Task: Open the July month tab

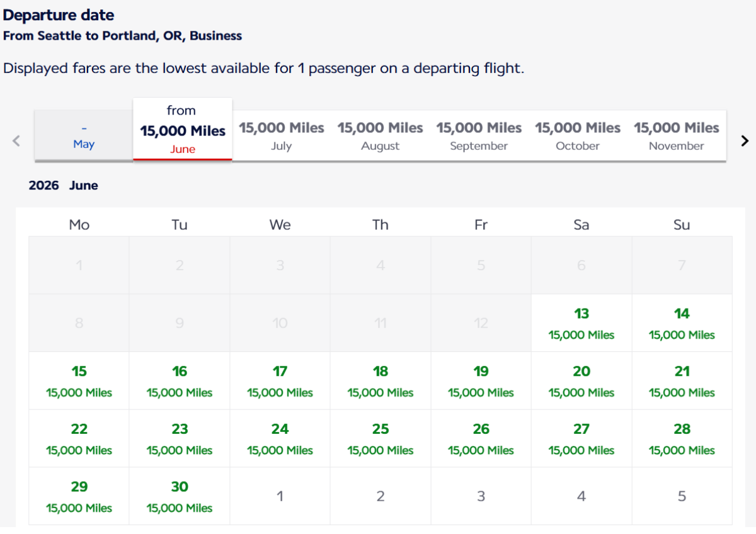Action: pos(282,135)
